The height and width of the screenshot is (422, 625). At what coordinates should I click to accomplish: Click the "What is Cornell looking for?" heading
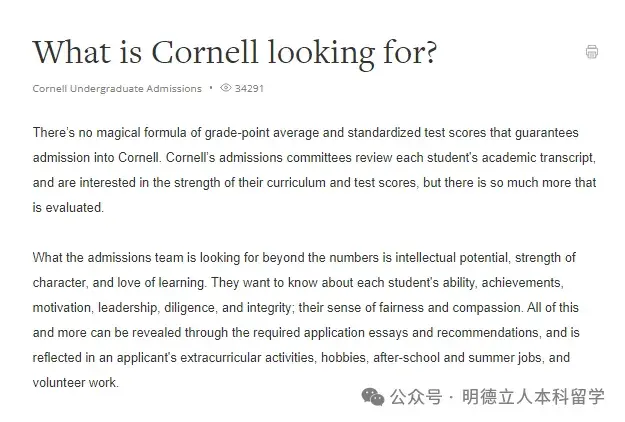click(x=234, y=51)
